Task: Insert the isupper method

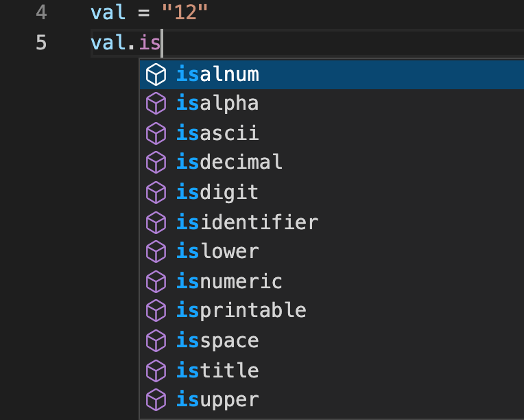Action: (x=332, y=400)
